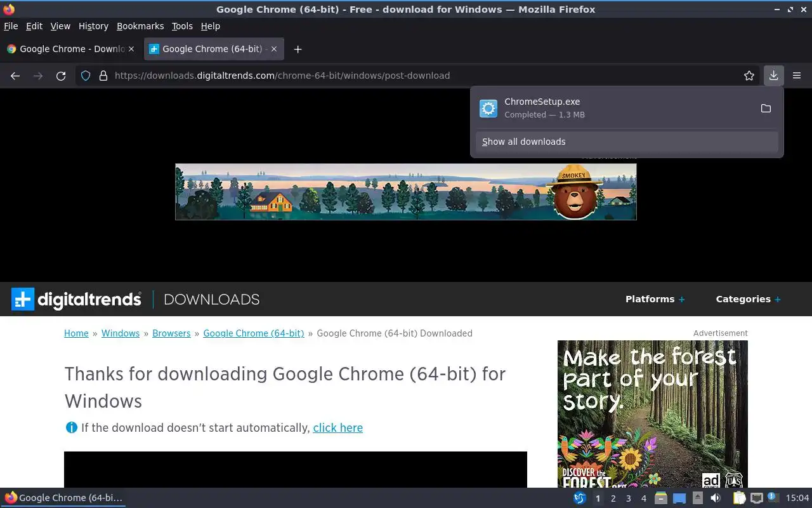
Task: Click the URL address bar
Action: 419,76
